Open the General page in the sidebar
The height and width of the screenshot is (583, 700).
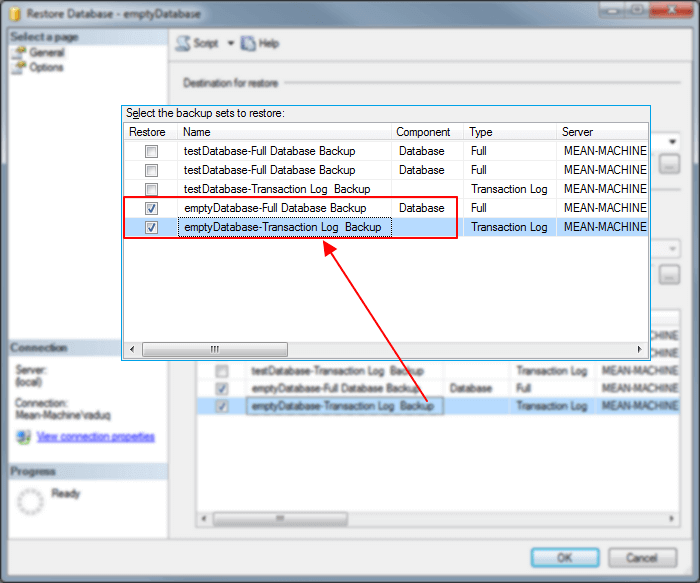point(46,53)
